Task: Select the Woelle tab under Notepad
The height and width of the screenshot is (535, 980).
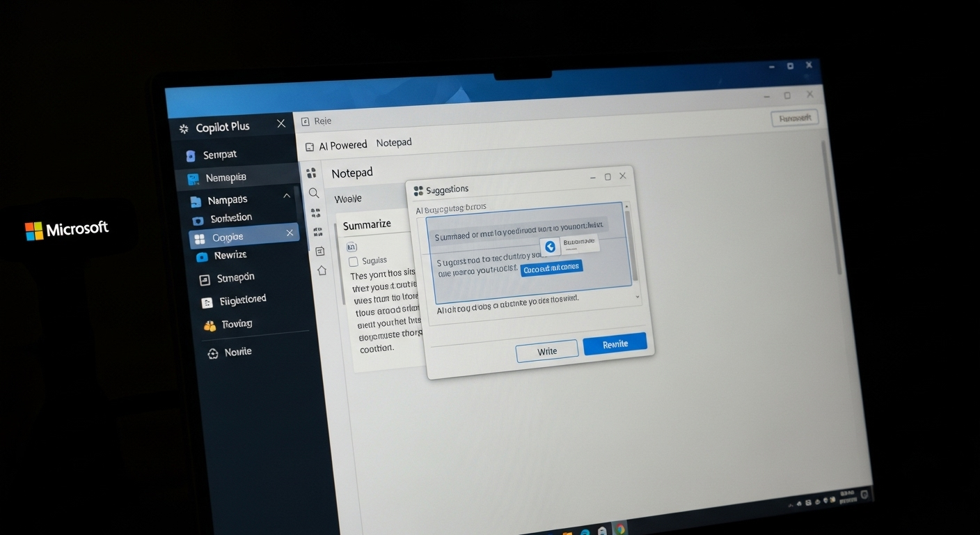Action: click(348, 199)
